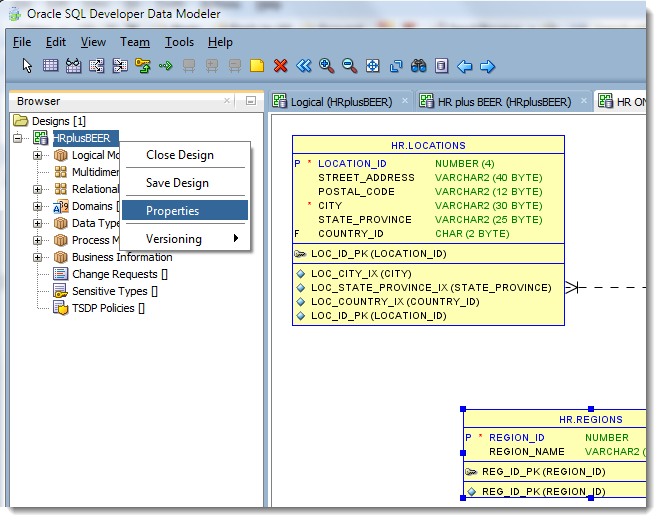Click the LOCATION_ID column in HR.LOCATIONS
Viewport: 661px width, 522px height.
point(352,164)
